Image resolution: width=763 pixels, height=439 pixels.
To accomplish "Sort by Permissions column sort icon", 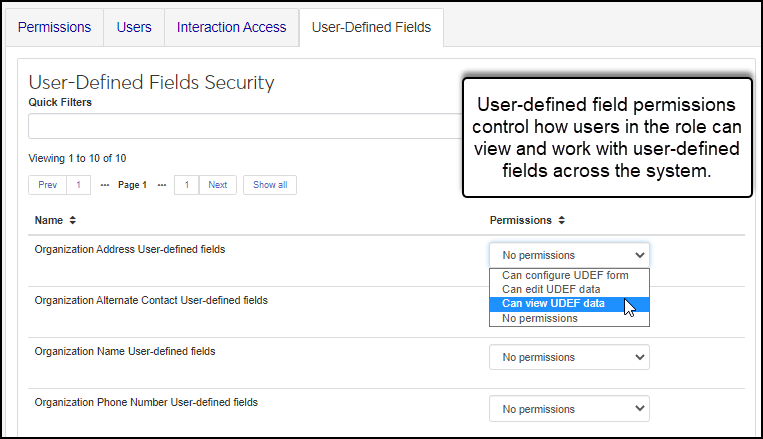I will point(562,220).
